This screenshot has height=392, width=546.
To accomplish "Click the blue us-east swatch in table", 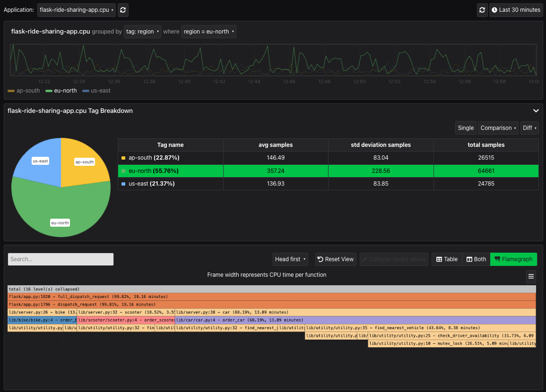I will pos(123,184).
